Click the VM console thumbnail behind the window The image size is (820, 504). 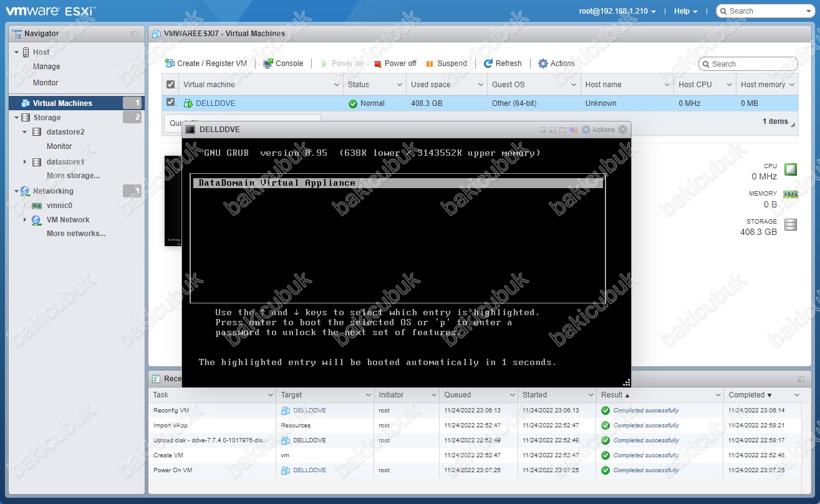173,201
